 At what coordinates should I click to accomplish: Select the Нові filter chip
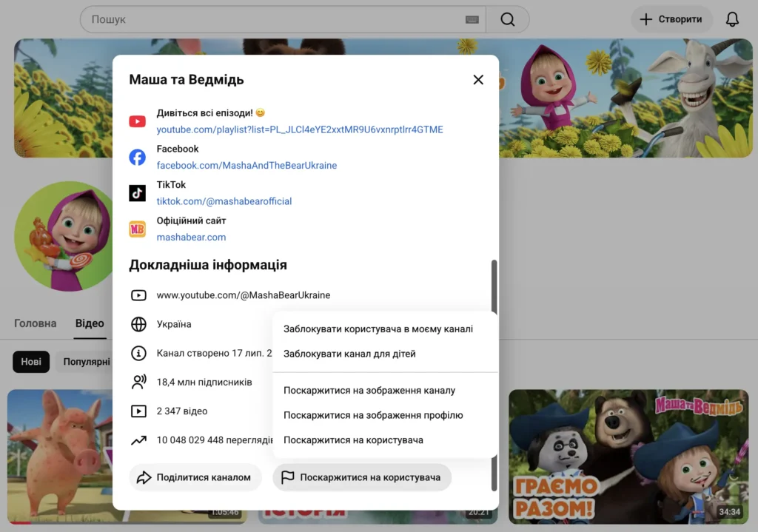tap(31, 362)
